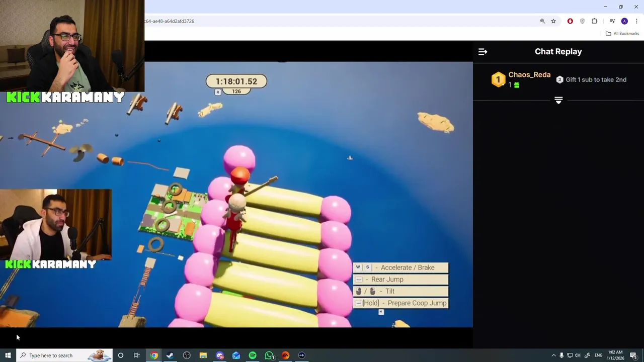Viewport: 644px width, 362px height.
Task: Open the clock showing 1:02 AM
Action: click(615, 355)
